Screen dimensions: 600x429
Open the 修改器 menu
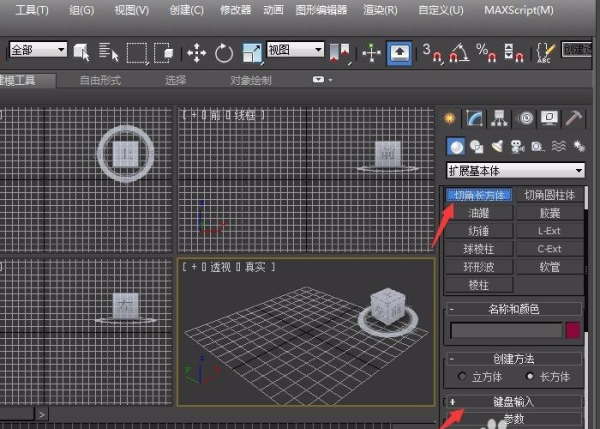(x=235, y=10)
